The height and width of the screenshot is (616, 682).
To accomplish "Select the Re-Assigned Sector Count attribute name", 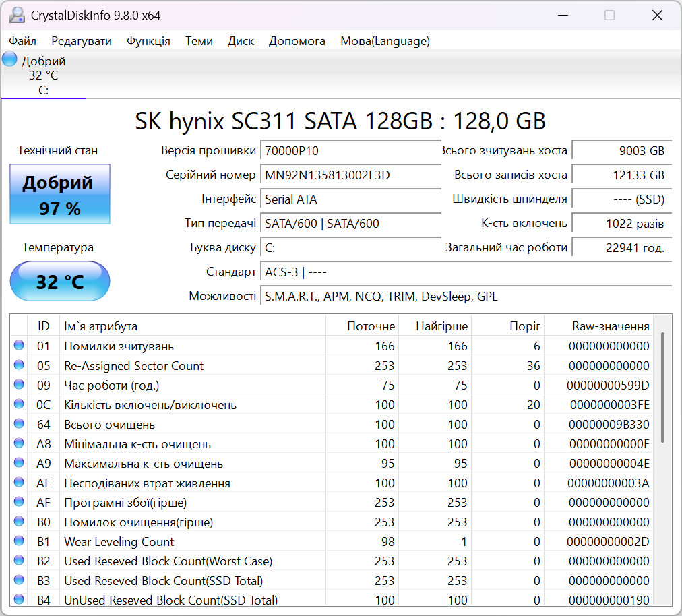I will (x=133, y=366).
